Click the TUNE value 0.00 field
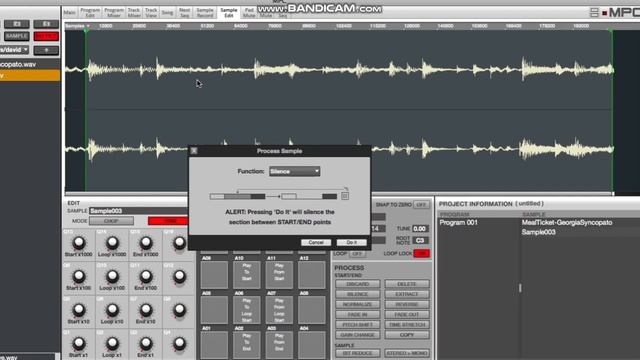This screenshot has width=640, height=360. (420, 229)
